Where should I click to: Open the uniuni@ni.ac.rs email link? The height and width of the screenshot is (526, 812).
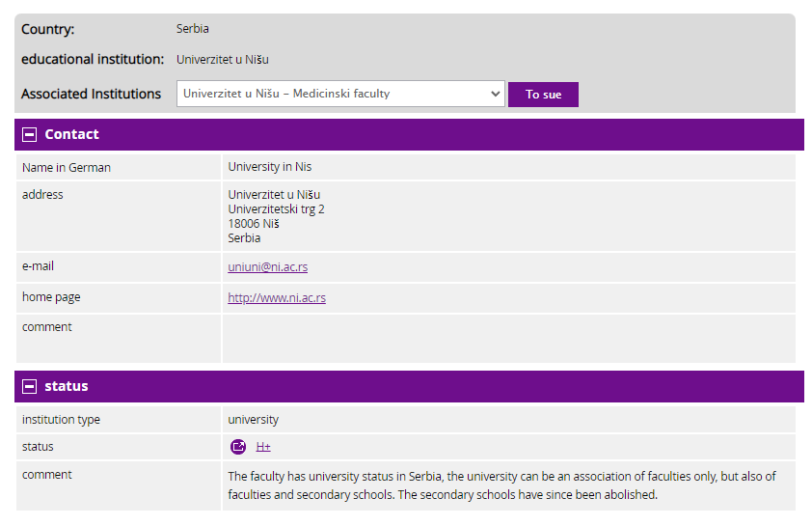(x=268, y=267)
